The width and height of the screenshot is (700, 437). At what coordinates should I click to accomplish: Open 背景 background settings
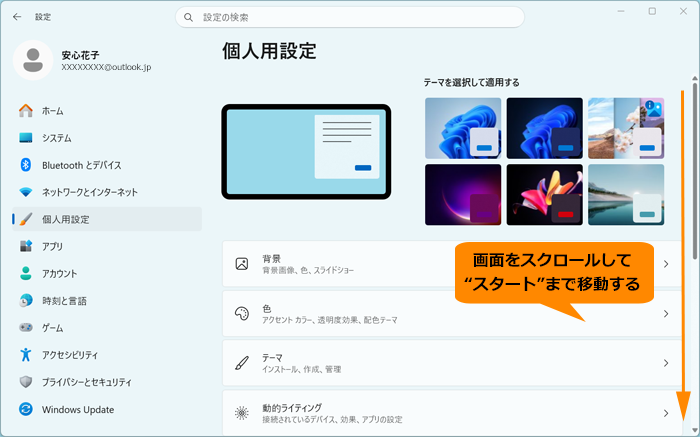[x=452, y=264]
